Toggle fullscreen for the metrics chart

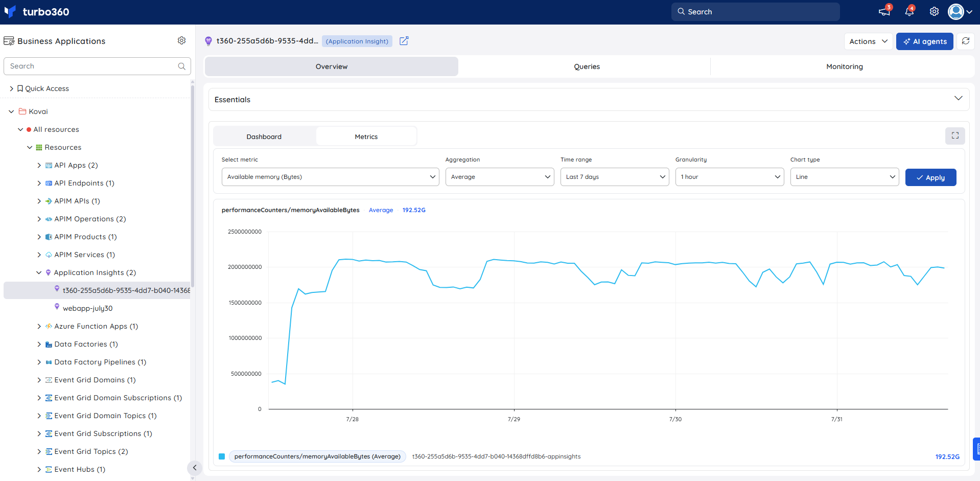click(x=955, y=135)
